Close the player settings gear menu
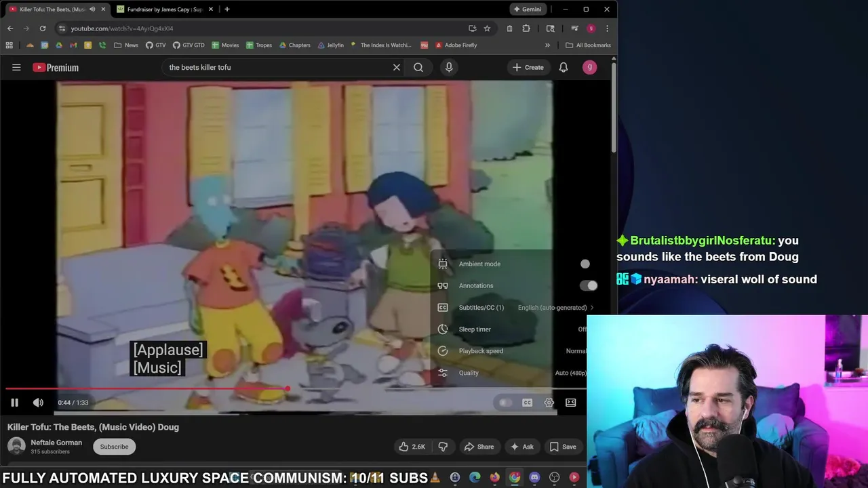The height and width of the screenshot is (488, 868). click(x=549, y=403)
